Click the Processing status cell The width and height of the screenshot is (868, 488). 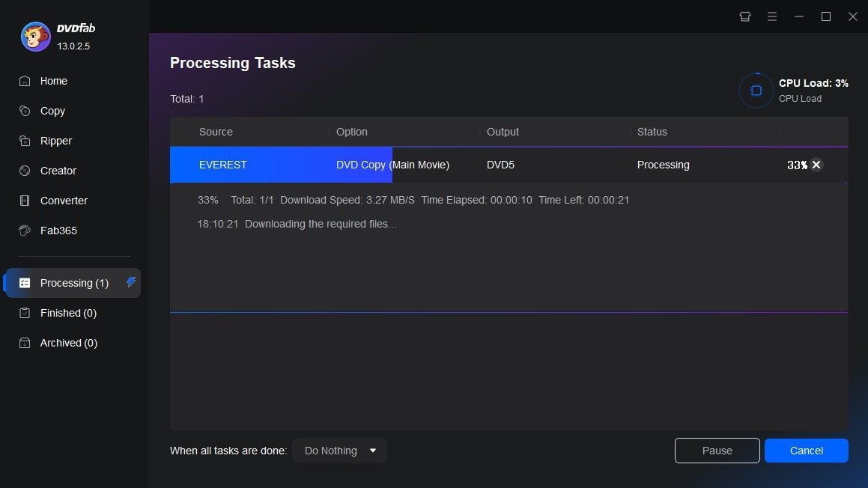pyautogui.click(x=664, y=165)
